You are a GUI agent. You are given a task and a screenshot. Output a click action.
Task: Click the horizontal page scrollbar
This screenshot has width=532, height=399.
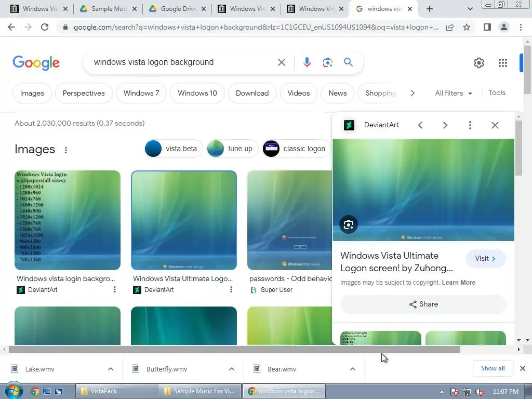tap(234, 350)
